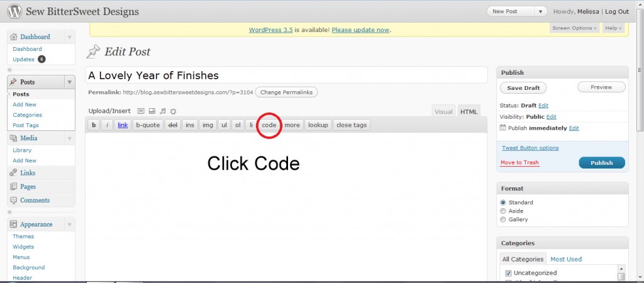Image resolution: width=644 pixels, height=283 pixels.
Task: Open the New Post dropdown arrow
Action: pos(540,11)
